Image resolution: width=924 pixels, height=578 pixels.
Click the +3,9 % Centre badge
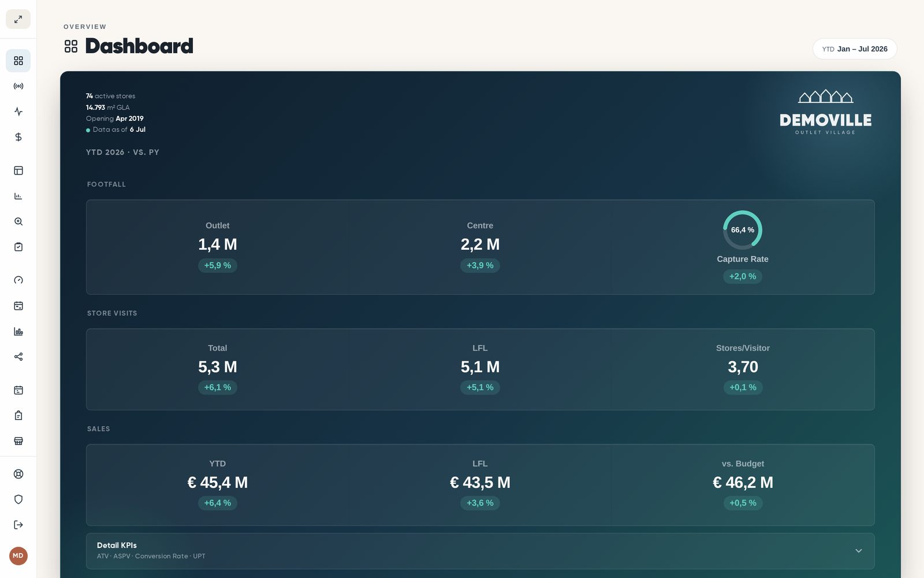480,265
